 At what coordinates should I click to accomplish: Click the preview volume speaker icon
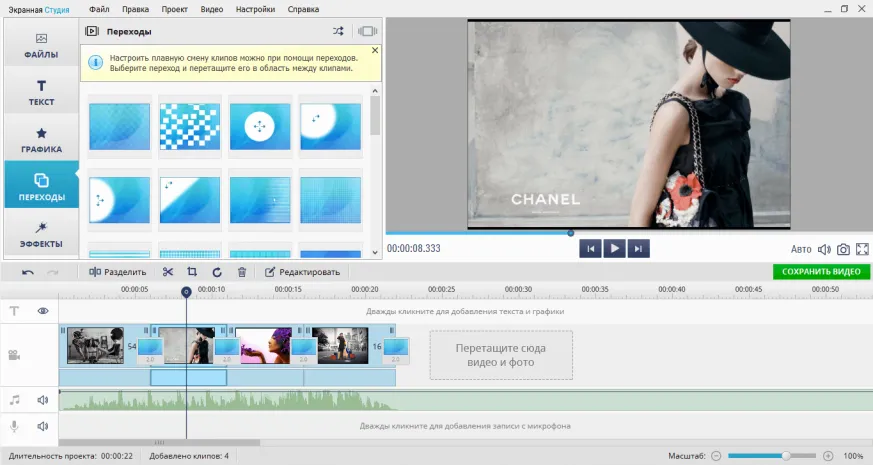click(x=824, y=249)
